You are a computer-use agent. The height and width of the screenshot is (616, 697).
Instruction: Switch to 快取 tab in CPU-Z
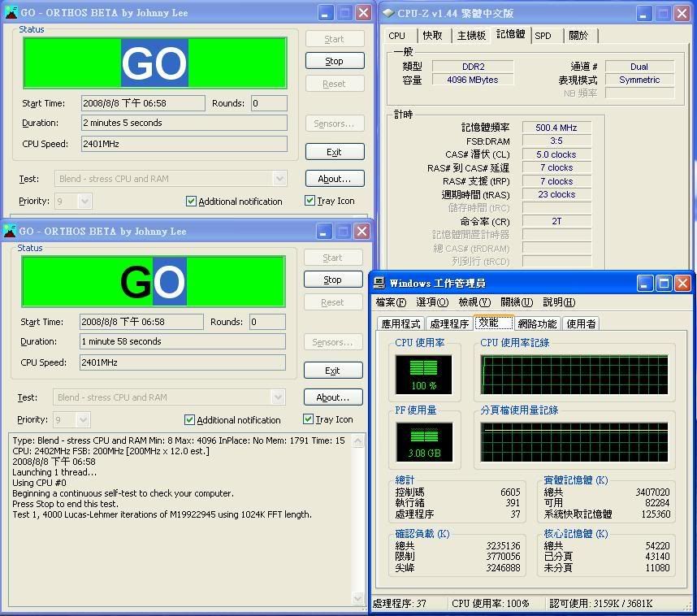(x=432, y=36)
